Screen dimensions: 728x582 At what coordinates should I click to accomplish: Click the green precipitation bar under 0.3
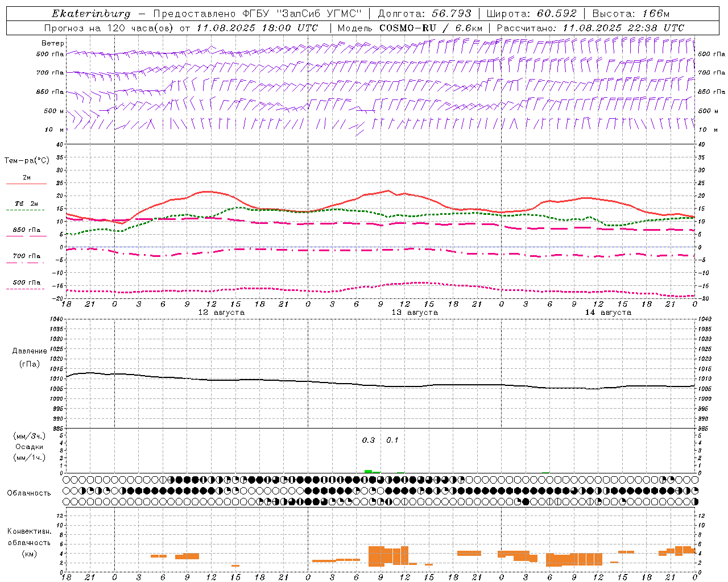pyautogui.click(x=369, y=471)
